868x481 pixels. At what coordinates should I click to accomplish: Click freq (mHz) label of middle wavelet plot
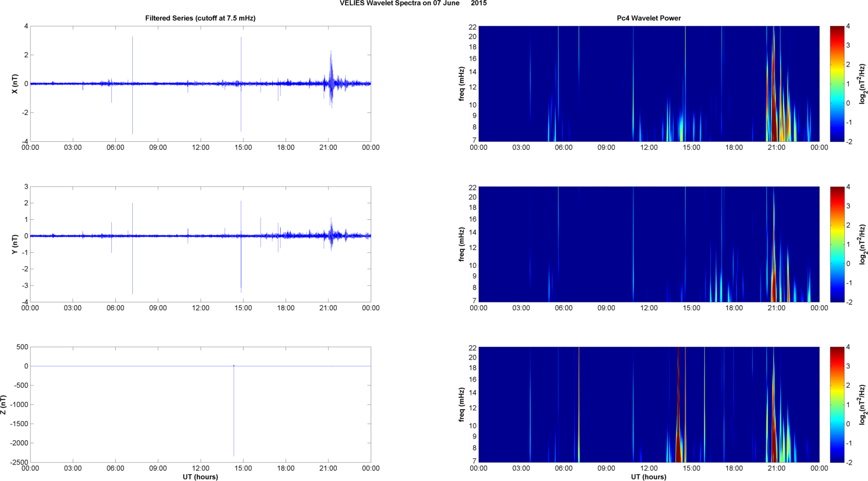[x=462, y=244]
